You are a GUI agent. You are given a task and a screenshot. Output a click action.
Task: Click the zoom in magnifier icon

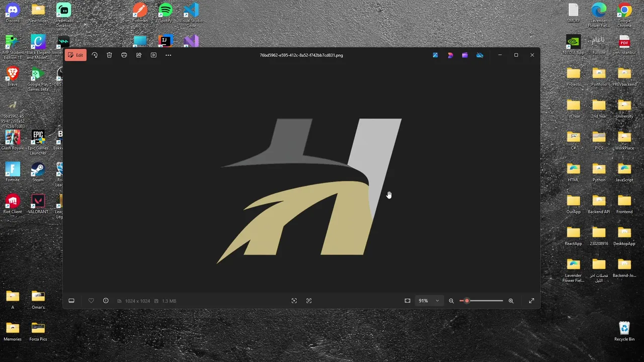click(x=511, y=301)
